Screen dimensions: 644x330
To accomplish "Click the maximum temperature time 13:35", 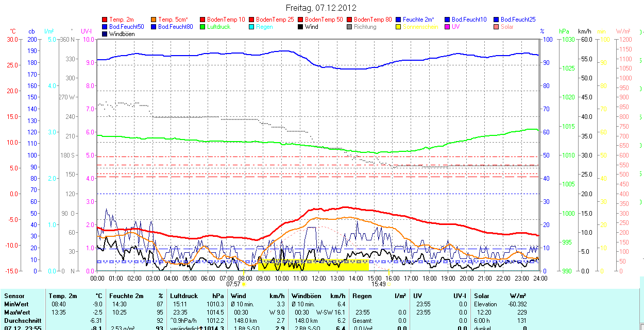I will (x=58, y=312).
